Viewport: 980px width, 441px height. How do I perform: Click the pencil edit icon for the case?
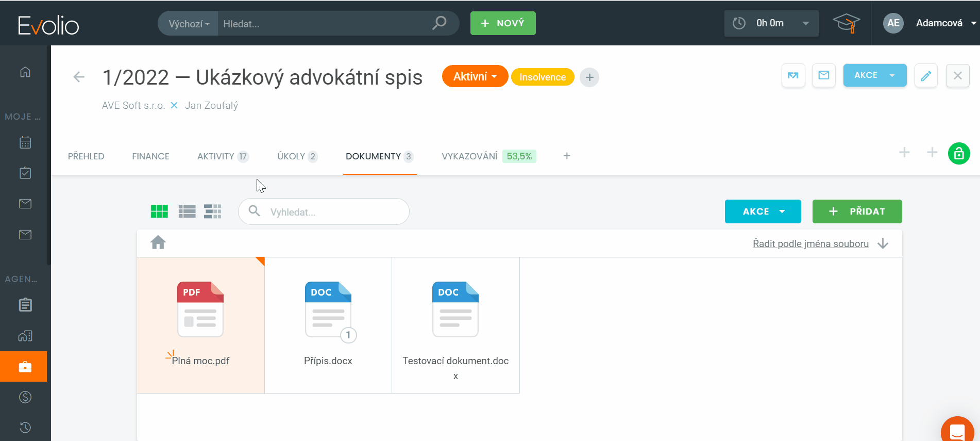click(x=925, y=76)
